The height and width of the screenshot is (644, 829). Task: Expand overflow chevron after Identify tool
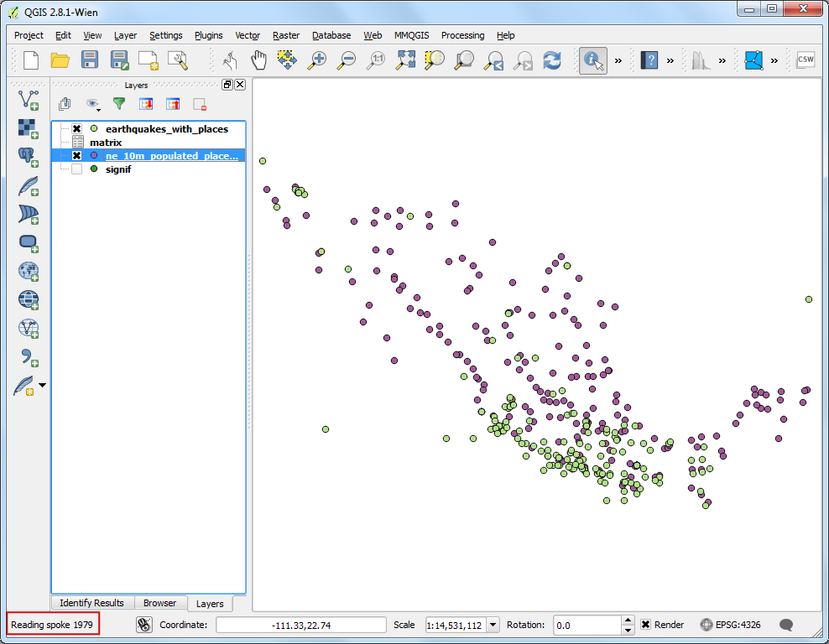618,60
